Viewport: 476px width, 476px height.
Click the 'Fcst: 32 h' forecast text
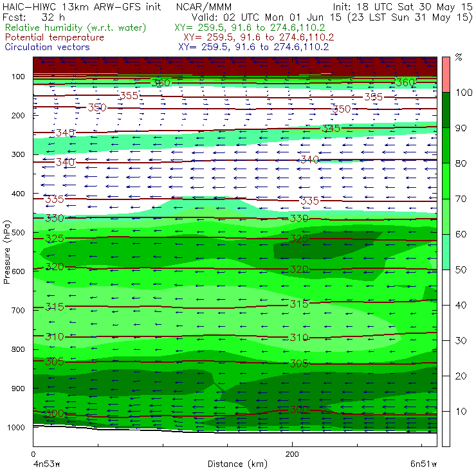coord(33,17)
